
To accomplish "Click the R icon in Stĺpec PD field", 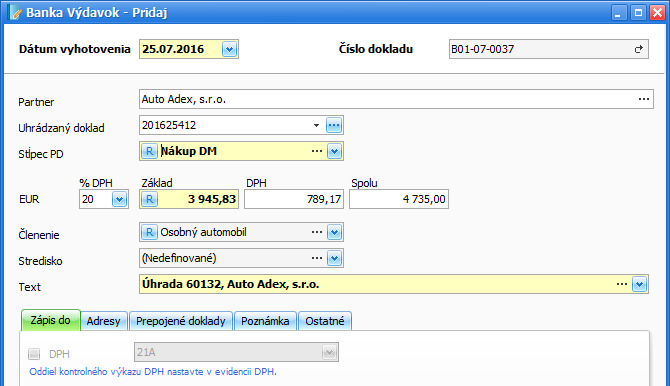I will tap(149, 151).
